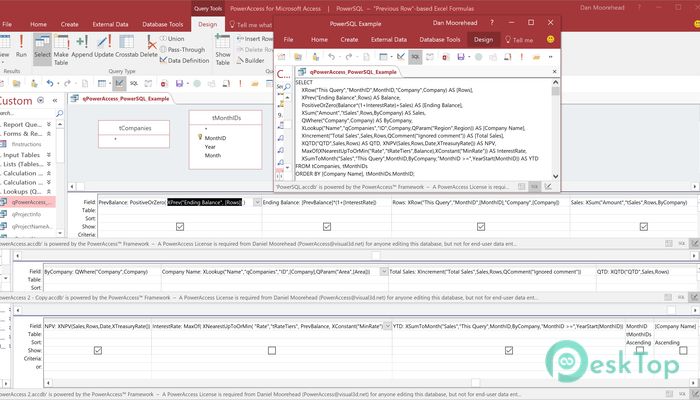Uncheck Show box for Rows column
Image resolution: width=700 pixels, height=400 pixels.
point(481,227)
